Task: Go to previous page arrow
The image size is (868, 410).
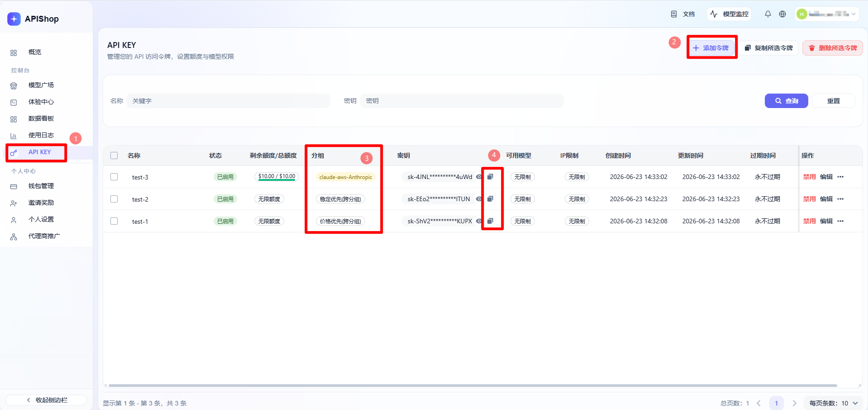Action: coord(759,403)
